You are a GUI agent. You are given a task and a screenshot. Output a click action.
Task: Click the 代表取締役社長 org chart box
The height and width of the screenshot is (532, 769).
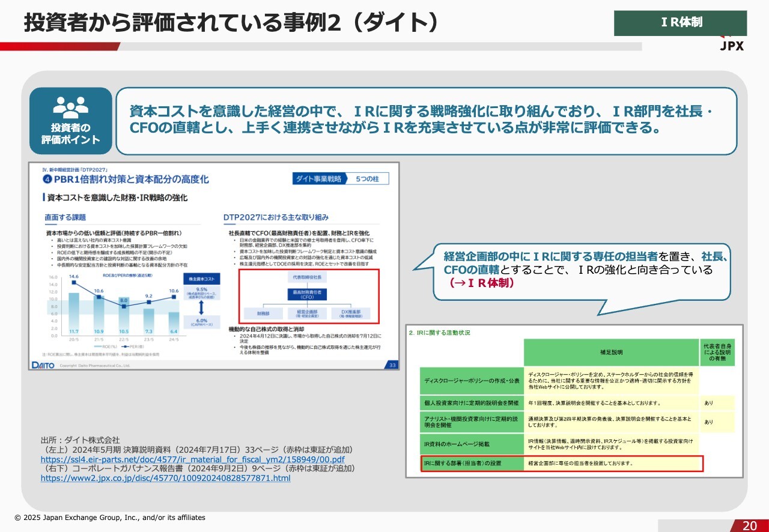coord(307,278)
